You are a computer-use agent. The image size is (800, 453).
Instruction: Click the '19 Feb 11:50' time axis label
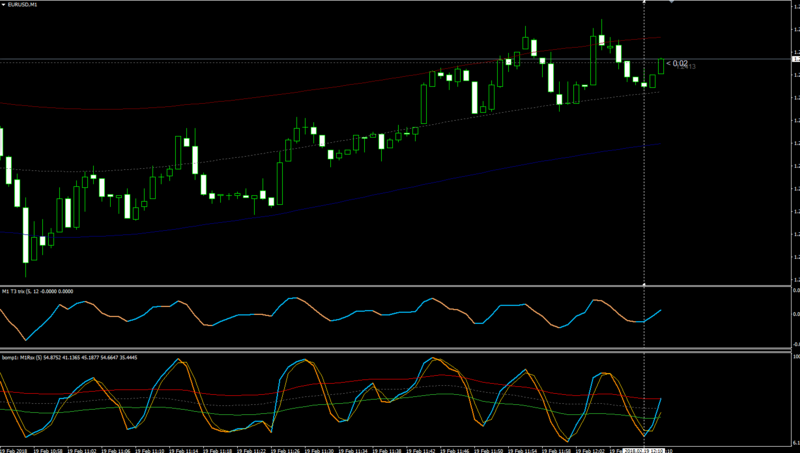click(x=489, y=450)
